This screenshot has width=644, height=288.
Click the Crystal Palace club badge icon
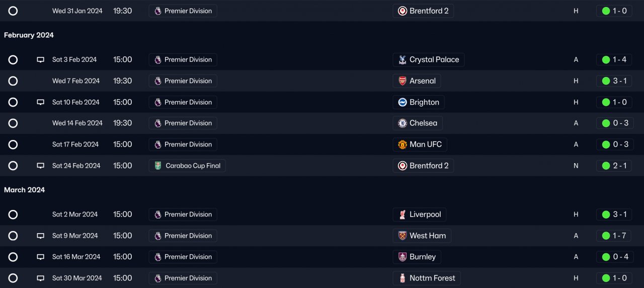pyautogui.click(x=403, y=60)
